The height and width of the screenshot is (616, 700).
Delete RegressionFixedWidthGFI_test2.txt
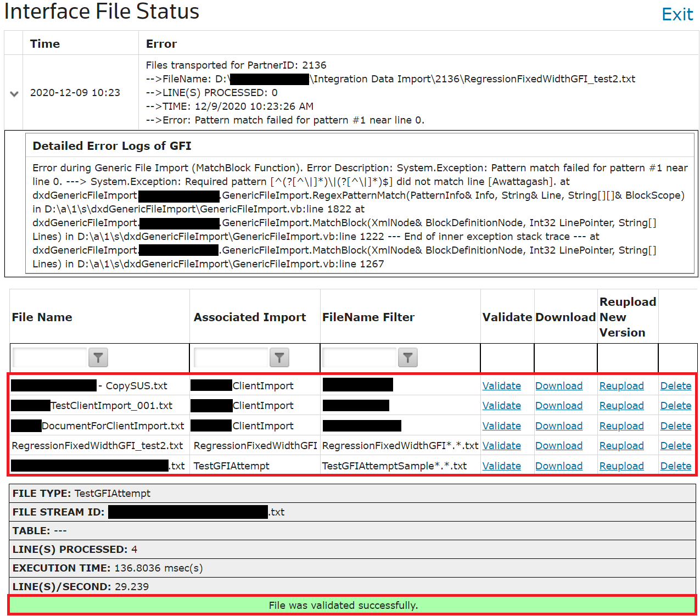click(x=676, y=446)
